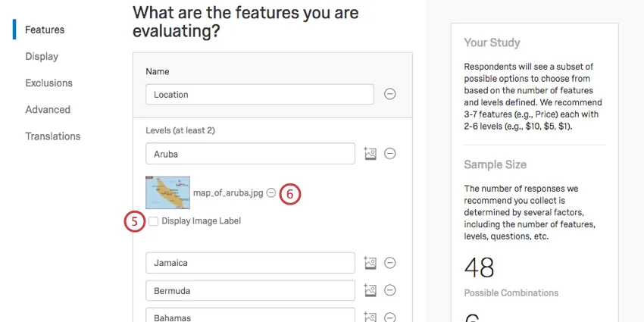Viewport: 644px width, 322px height.
Task: Click the Bahamas level field
Action: 250,316
